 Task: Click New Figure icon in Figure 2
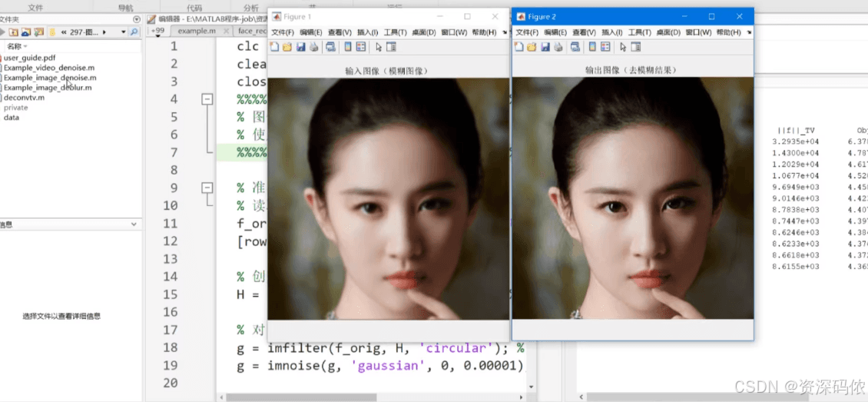click(519, 47)
